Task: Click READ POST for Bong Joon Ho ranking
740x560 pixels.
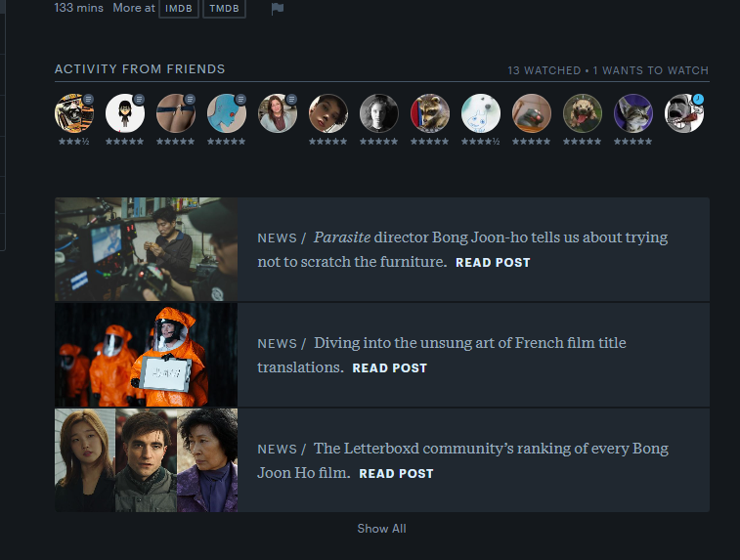Action: pos(396,474)
